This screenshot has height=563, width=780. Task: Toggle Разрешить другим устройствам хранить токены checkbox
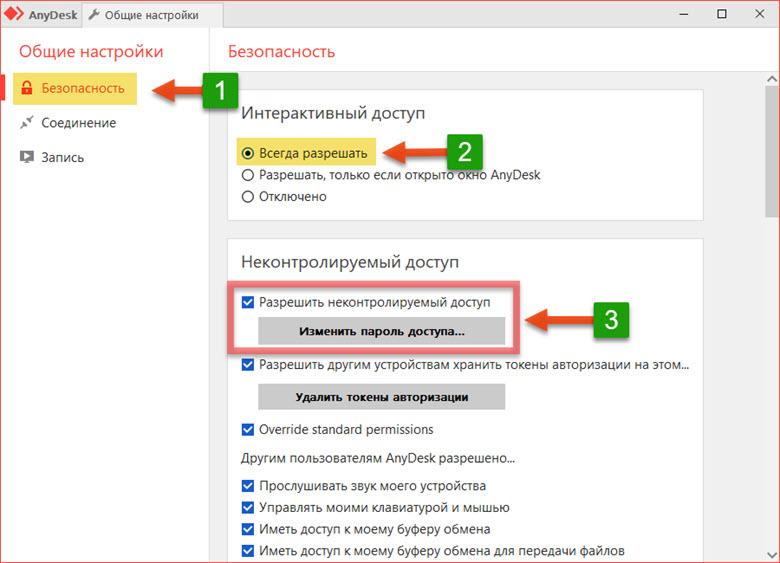click(x=248, y=365)
